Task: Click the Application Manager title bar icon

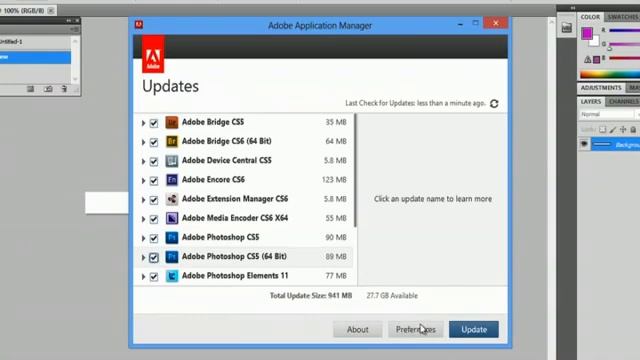Action: point(139,24)
